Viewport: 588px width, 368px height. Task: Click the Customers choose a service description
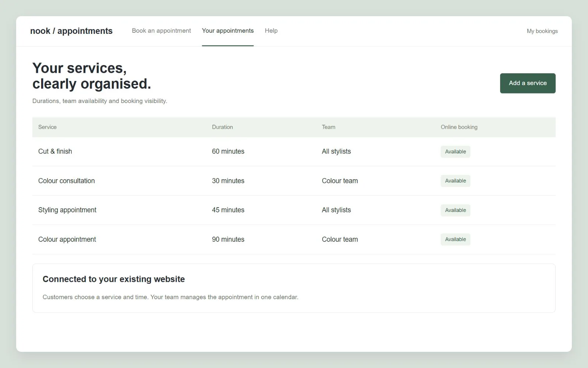pyautogui.click(x=171, y=297)
